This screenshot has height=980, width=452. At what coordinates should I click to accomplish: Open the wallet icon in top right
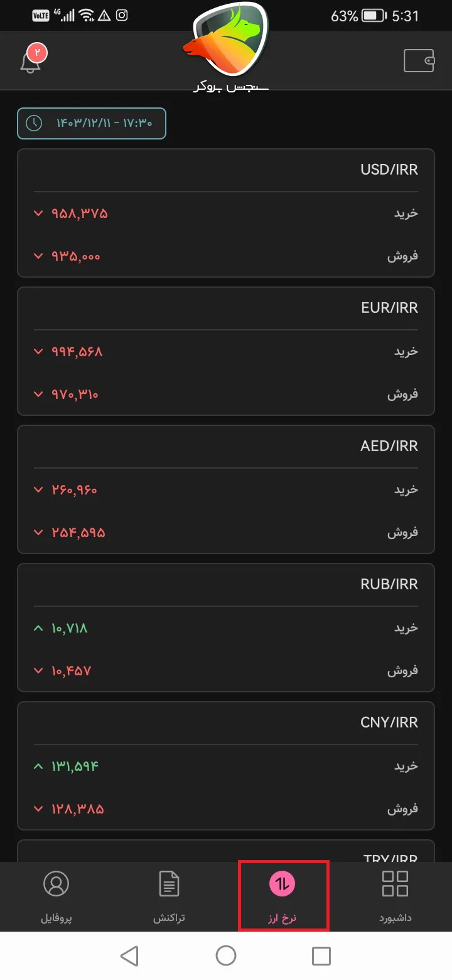click(419, 60)
